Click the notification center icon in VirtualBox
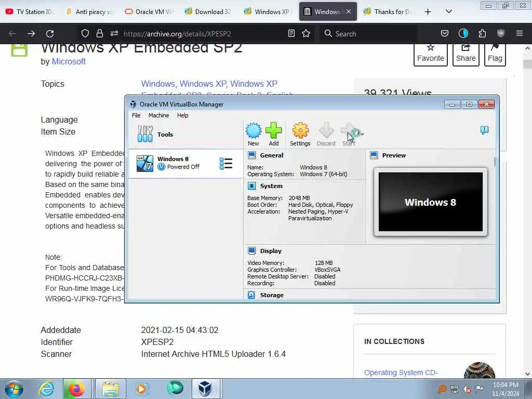 pyautogui.click(x=485, y=130)
